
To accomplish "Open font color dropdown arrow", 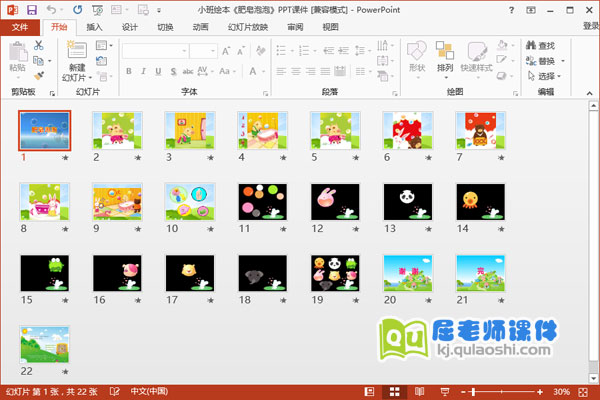I will click(x=264, y=72).
